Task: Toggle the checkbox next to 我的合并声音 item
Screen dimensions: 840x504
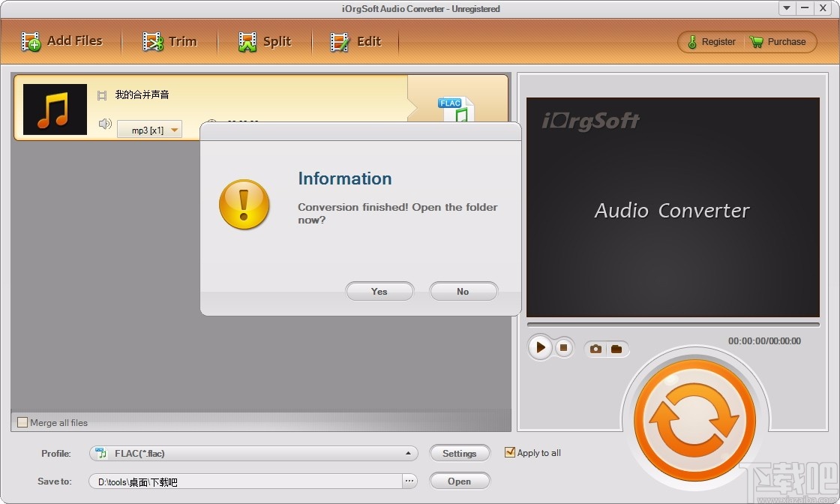Action: pos(102,95)
